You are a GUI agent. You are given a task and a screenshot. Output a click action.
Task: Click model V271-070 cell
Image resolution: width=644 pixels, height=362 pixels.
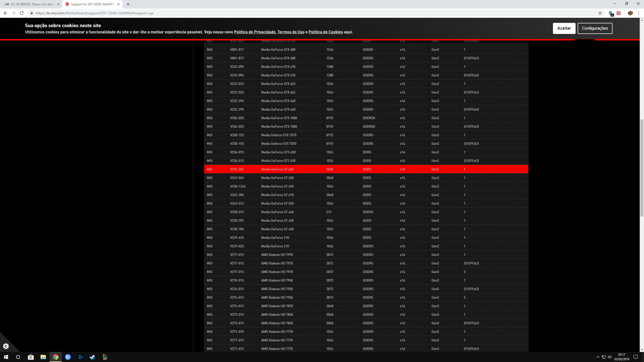coord(237,332)
